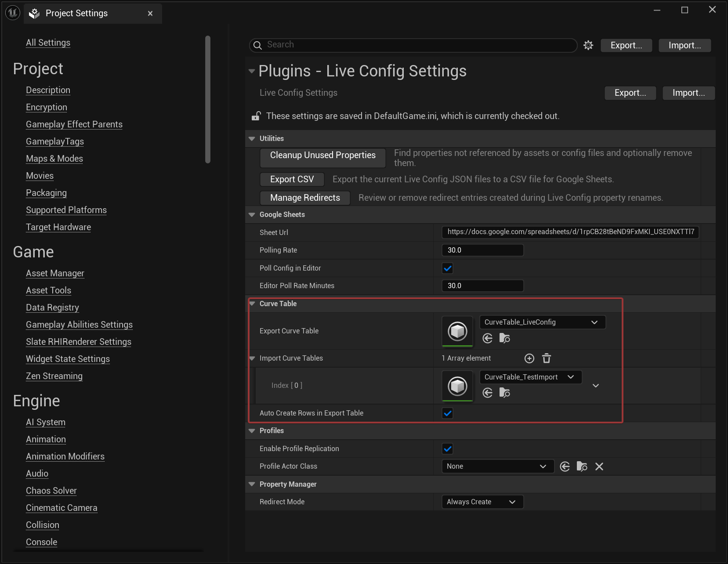Image resolution: width=728 pixels, height=564 pixels.
Task: Clear the Profile Actor Class value
Action: click(x=599, y=466)
